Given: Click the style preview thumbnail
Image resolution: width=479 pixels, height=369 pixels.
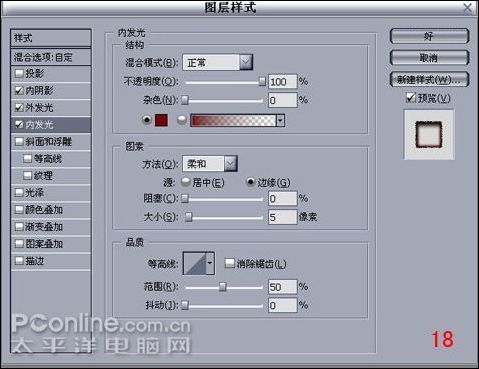Looking at the screenshot, I should pyautogui.click(x=429, y=135).
